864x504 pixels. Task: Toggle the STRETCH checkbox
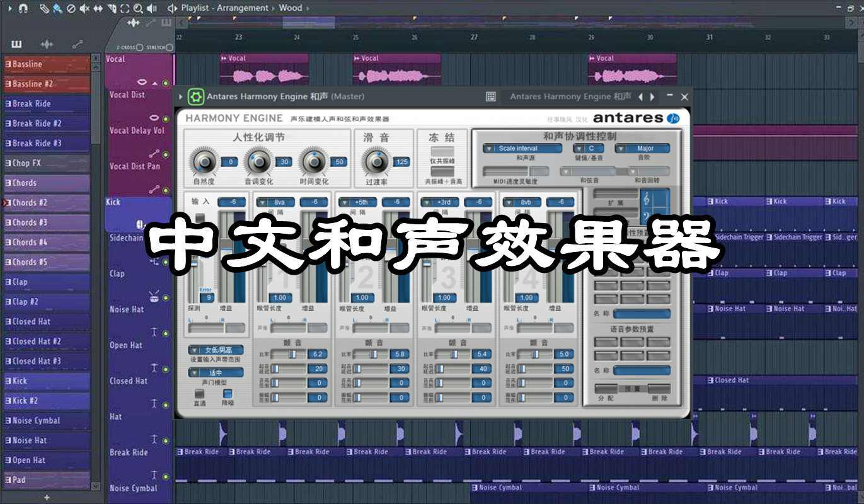170,47
